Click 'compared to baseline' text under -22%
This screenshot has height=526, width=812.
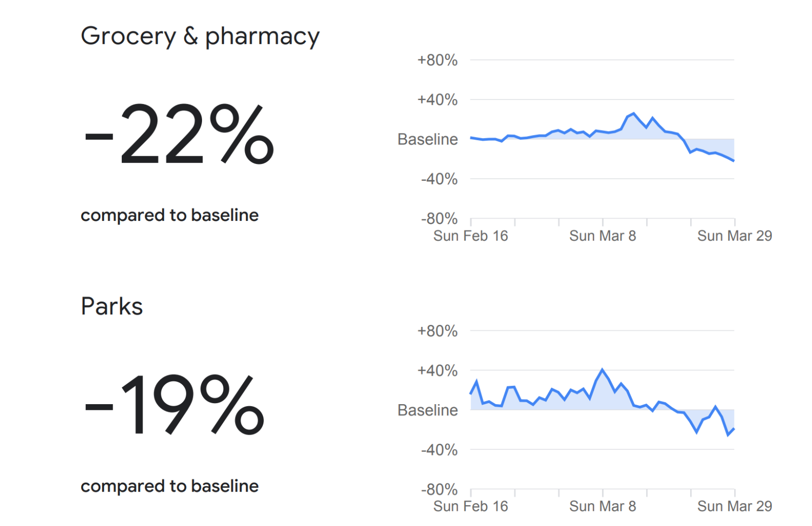(x=170, y=215)
